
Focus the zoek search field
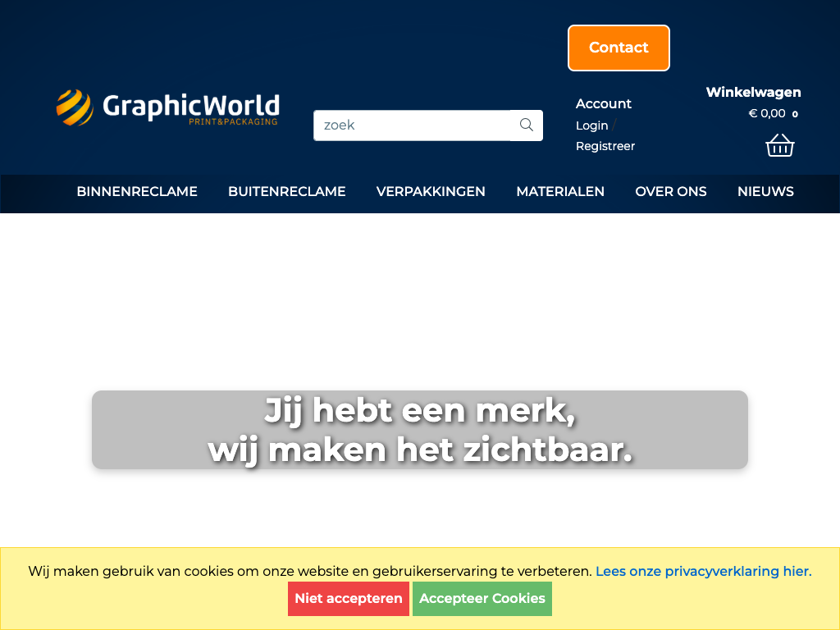coord(412,126)
